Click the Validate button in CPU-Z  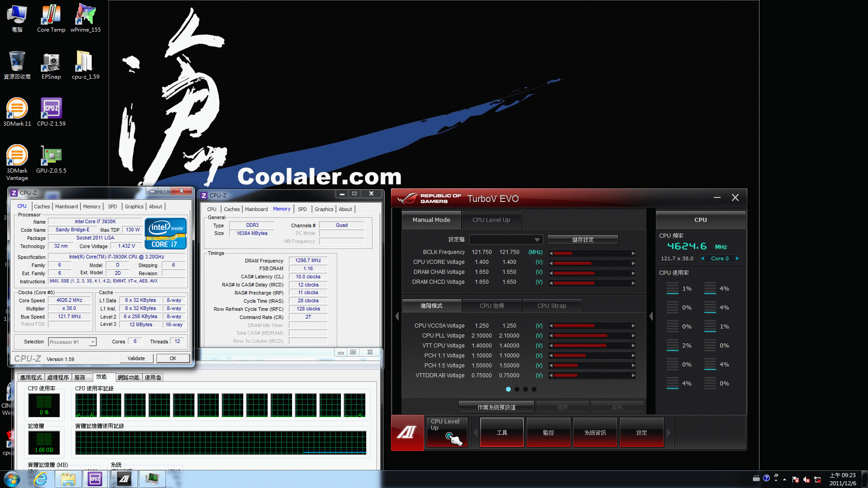tap(136, 358)
